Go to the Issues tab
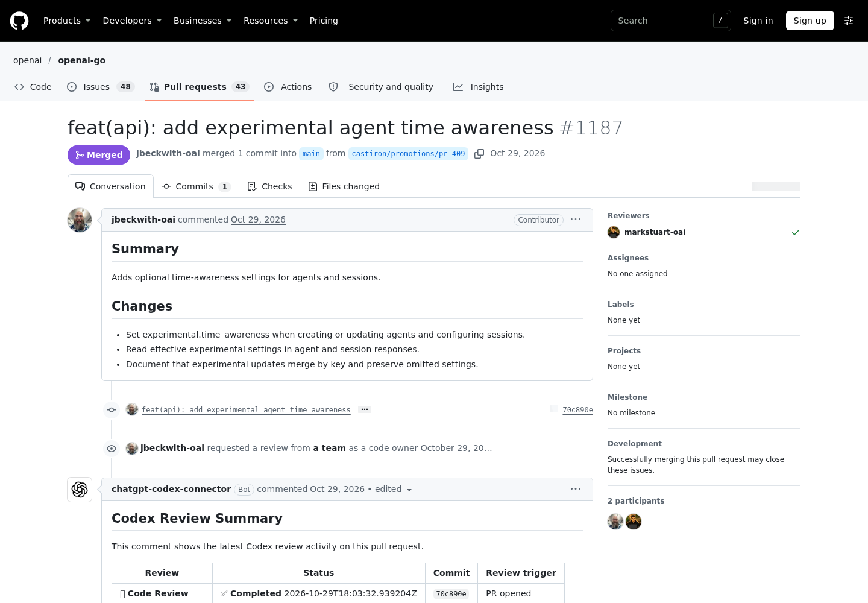Image resolution: width=868 pixels, height=603 pixels. pos(100,87)
